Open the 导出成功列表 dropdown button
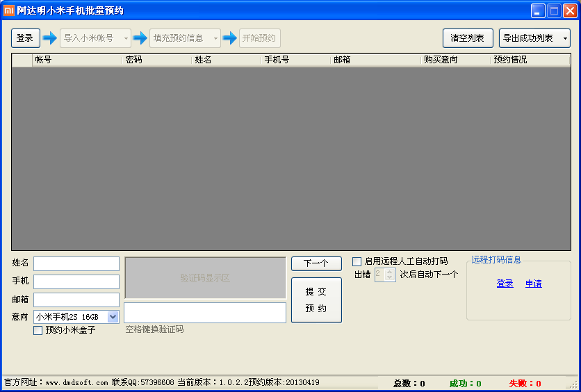 click(x=534, y=38)
